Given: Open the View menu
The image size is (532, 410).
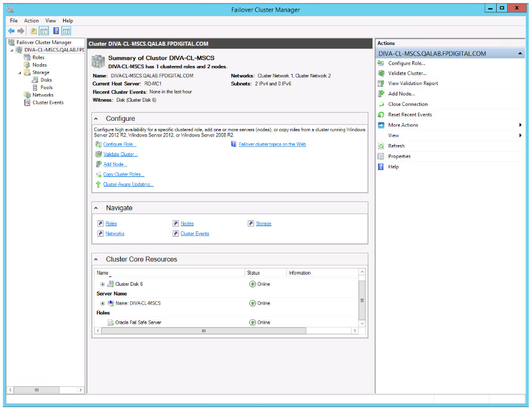Looking at the screenshot, I should 50,20.
